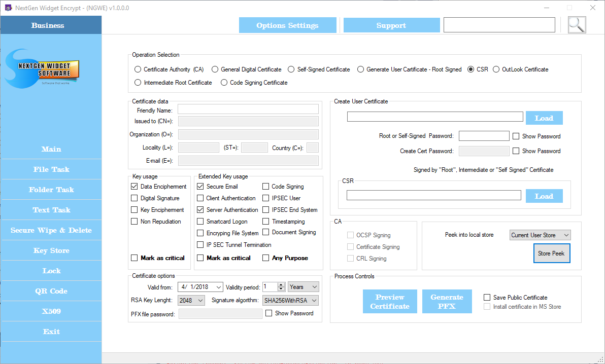The height and width of the screenshot is (364, 605).
Task: Click the NextGen Widget Software logo
Action: [43, 68]
